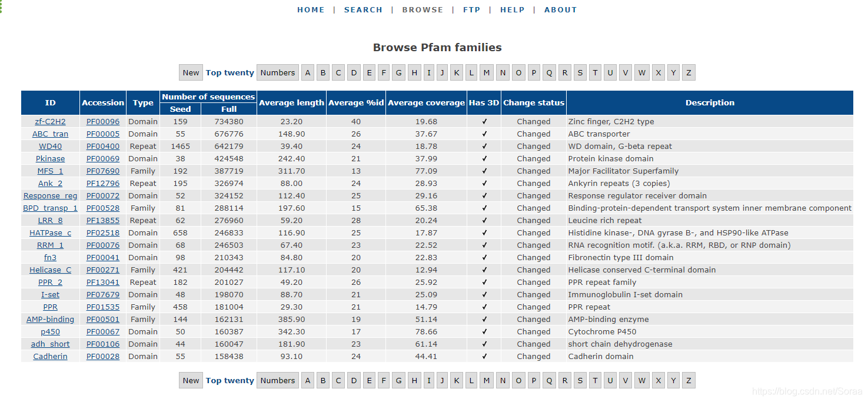
Task: Open the Helicase_C family link
Action: click(51, 270)
